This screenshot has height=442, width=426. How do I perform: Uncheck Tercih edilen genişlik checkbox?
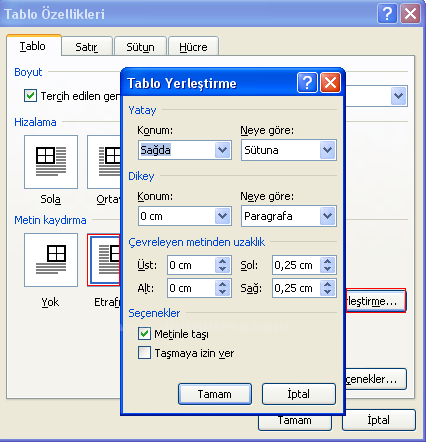pyautogui.click(x=30, y=96)
